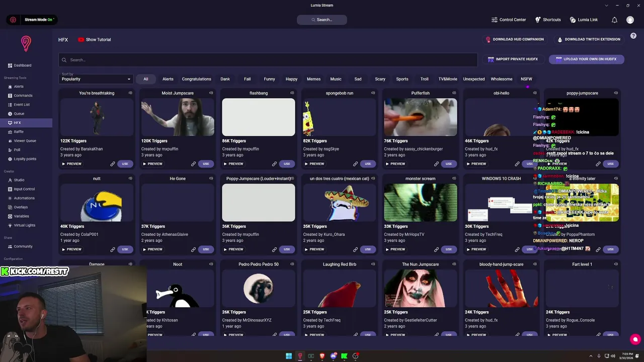Select the NSFW filter tab

(526, 79)
